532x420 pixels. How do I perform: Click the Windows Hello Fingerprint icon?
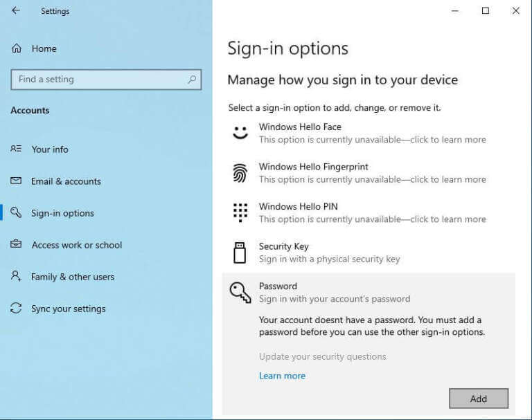point(240,173)
